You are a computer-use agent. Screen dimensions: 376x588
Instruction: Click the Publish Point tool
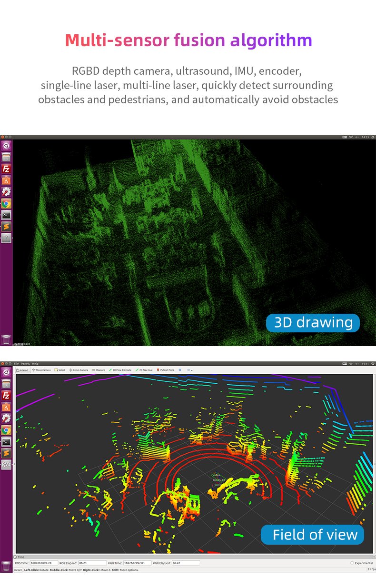pyautogui.click(x=166, y=370)
